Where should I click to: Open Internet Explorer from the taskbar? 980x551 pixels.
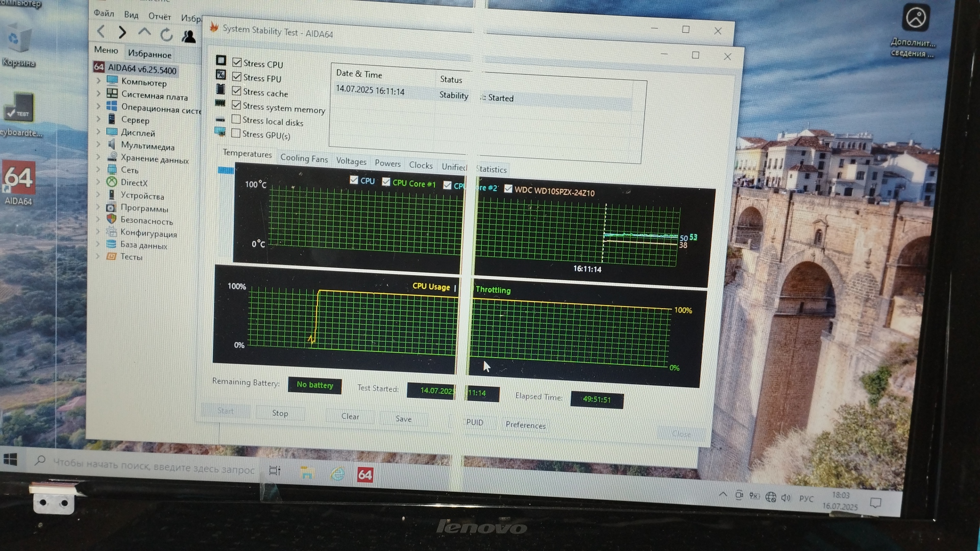[x=337, y=474]
